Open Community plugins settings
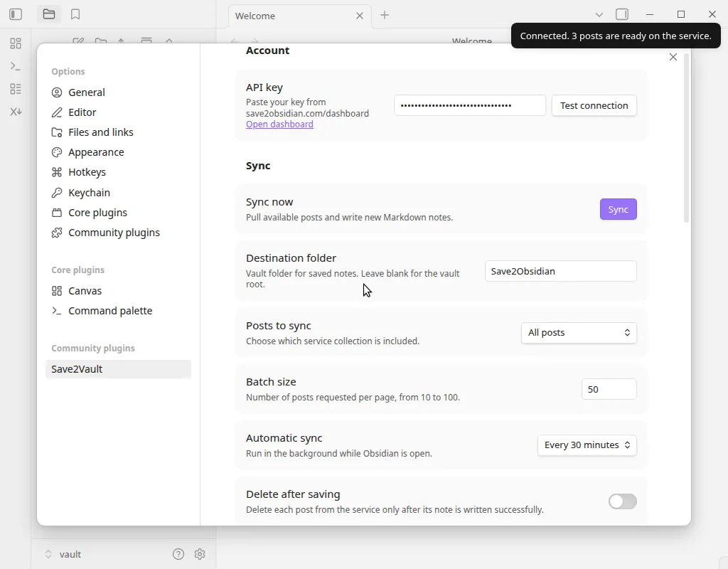 [118, 233]
